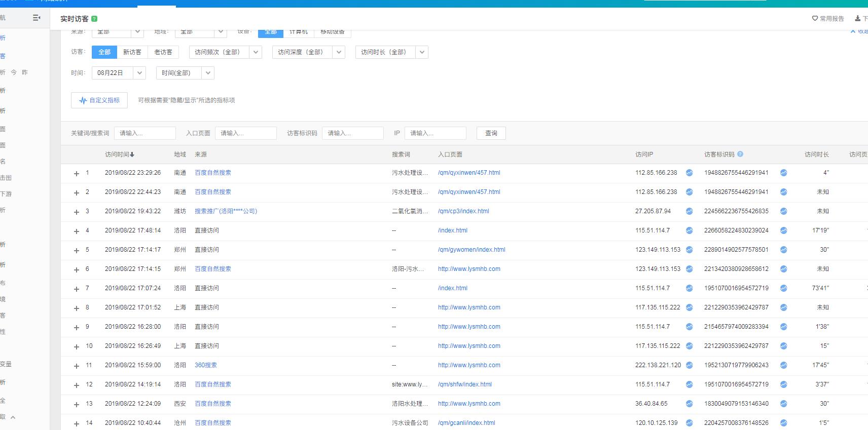Click visitor ID icon for 1952130719779906243
The height and width of the screenshot is (430, 868).
tap(783, 365)
